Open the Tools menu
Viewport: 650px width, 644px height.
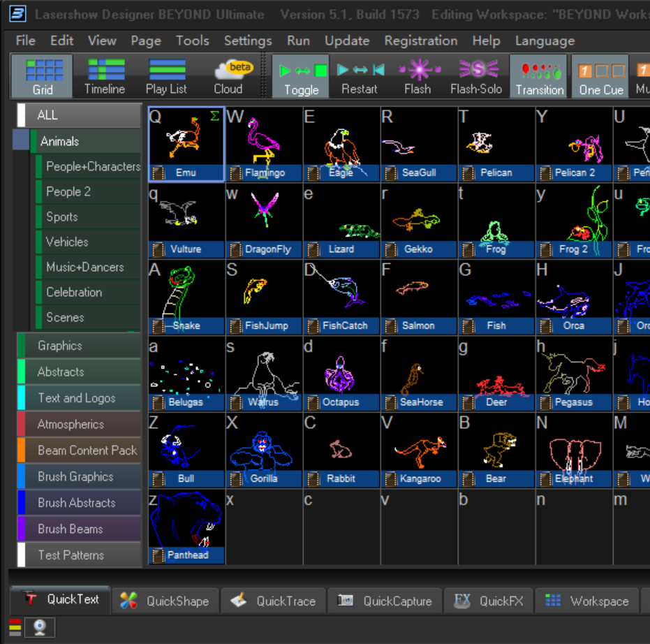(x=192, y=41)
